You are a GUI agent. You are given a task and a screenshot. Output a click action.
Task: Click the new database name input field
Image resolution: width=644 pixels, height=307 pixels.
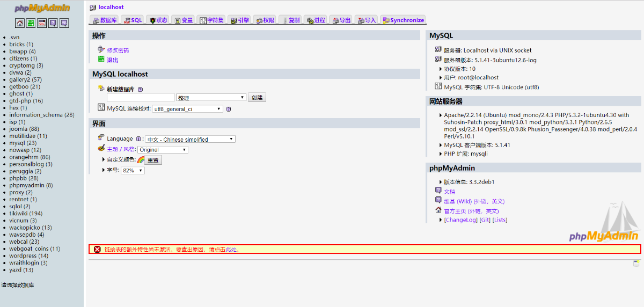(x=141, y=98)
